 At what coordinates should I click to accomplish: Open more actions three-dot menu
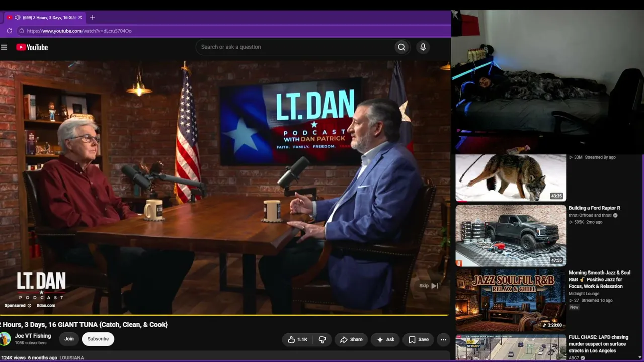(443, 340)
